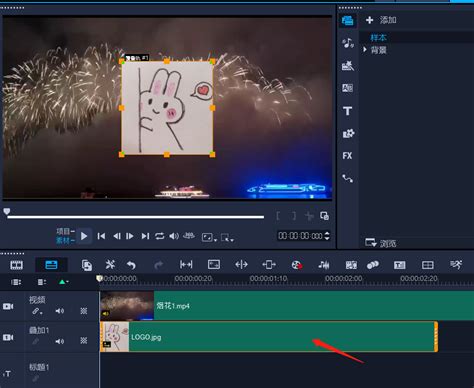
Task: Set Mark-in with left bracket
Action: point(278,216)
